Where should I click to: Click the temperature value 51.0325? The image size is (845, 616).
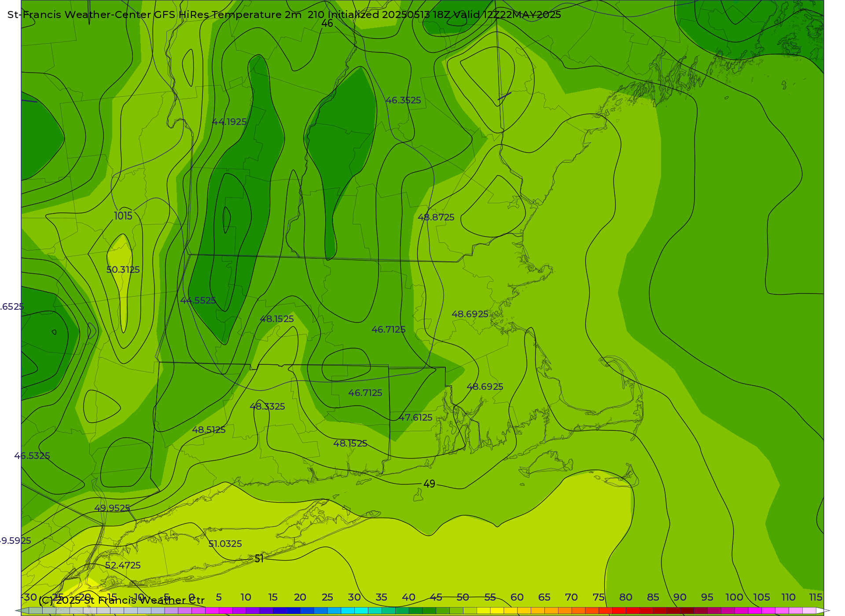225,544
